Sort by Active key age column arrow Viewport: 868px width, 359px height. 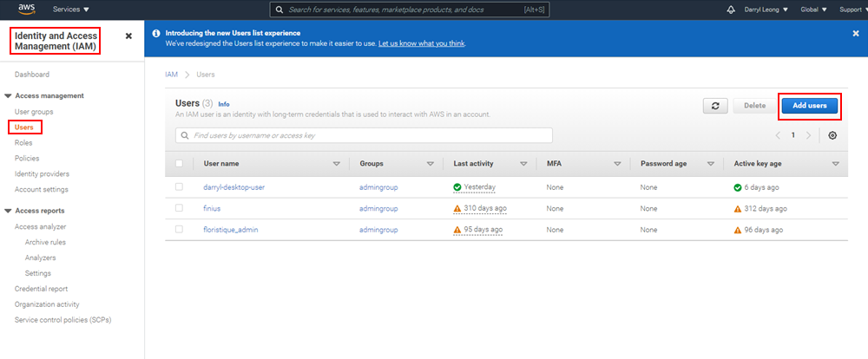point(836,164)
